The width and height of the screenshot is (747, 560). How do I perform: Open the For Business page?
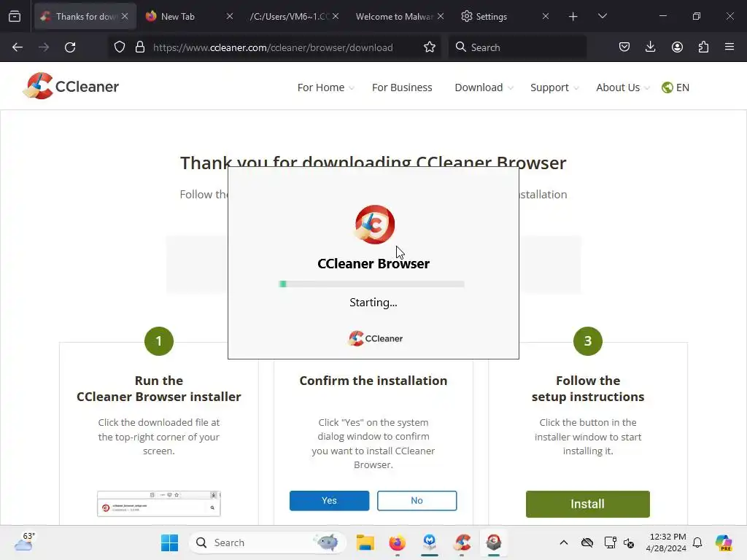point(402,87)
